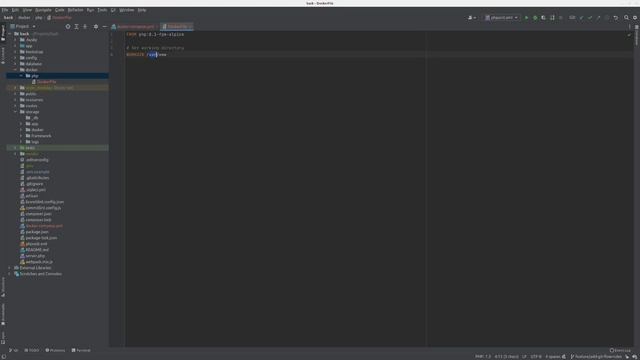Click the stop process icon in toolbar
This screenshot has width=640, height=360.
pyautogui.click(x=561, y=18)
